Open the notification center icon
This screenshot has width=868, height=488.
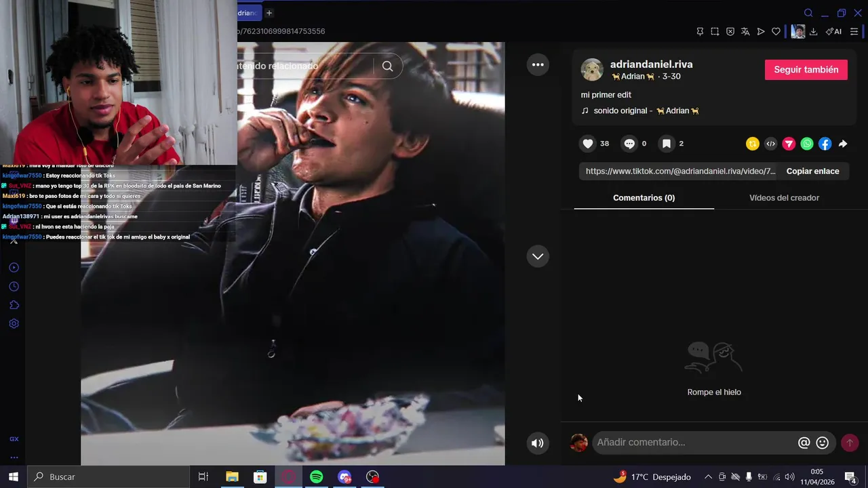pyautogui.click(x=850, y=477)
